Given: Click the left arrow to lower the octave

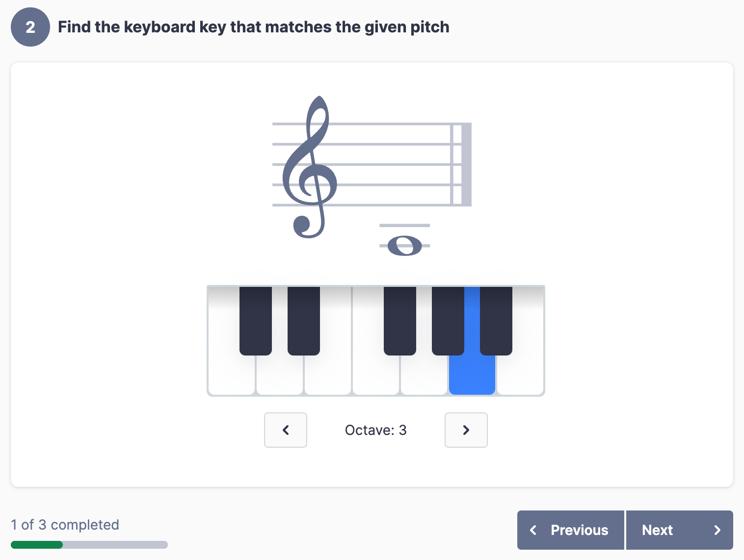Looking at the screenshot, I should 285,430.
